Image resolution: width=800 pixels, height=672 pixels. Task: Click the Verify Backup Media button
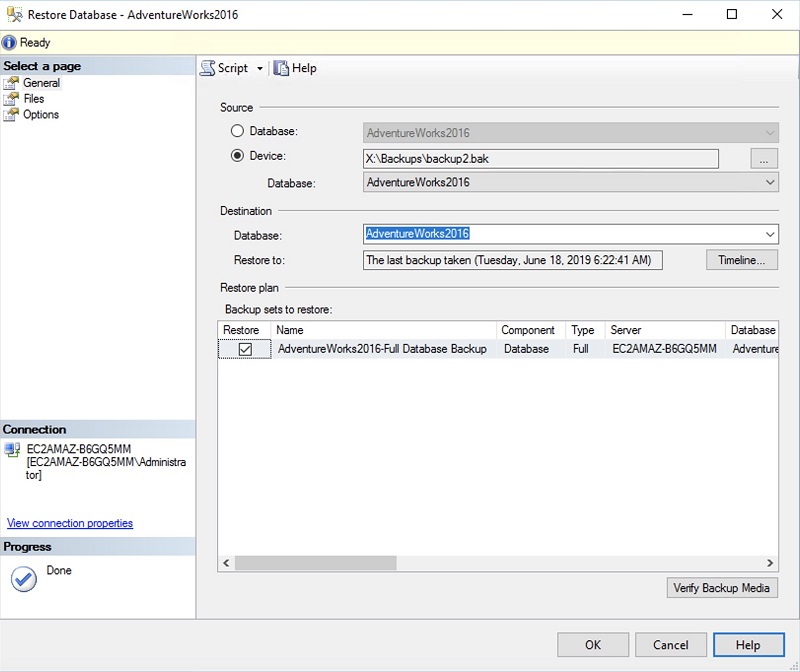tap(722, 588)
